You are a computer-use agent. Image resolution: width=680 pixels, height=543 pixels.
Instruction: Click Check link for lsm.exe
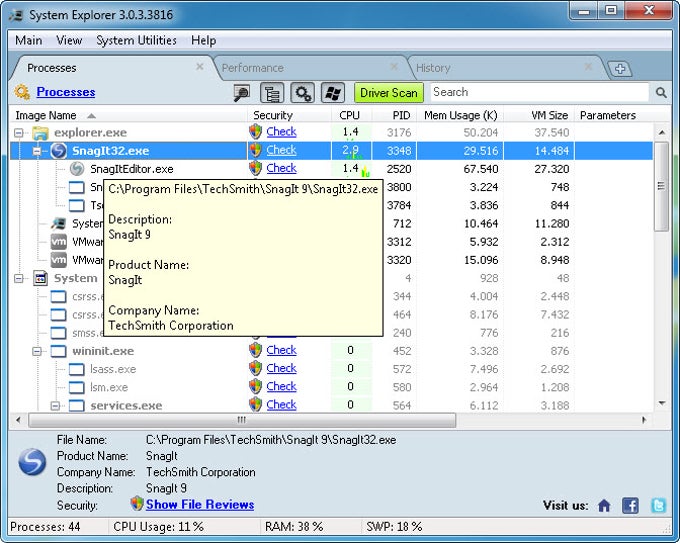pos(281,386)
